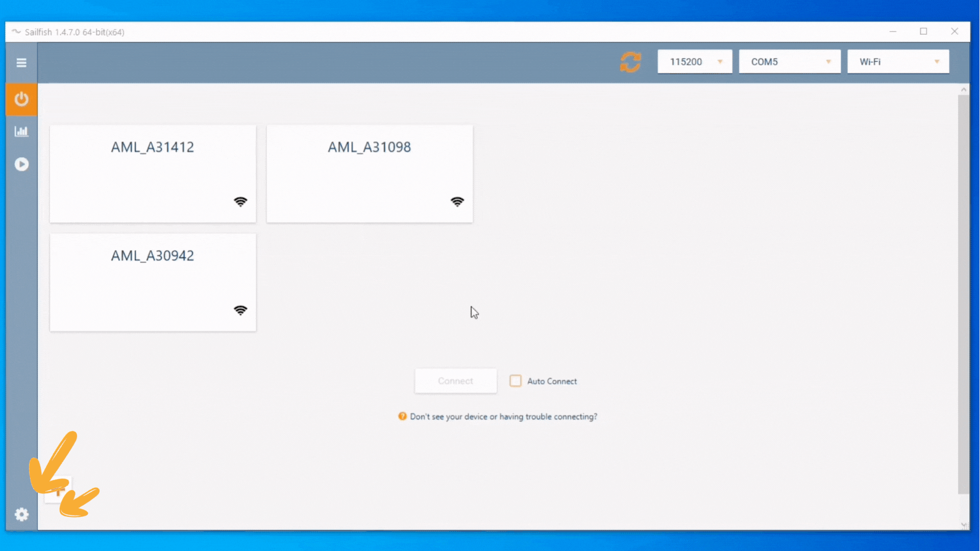
Task: Click the orange plus add button
Action: [x=58, y=491]
